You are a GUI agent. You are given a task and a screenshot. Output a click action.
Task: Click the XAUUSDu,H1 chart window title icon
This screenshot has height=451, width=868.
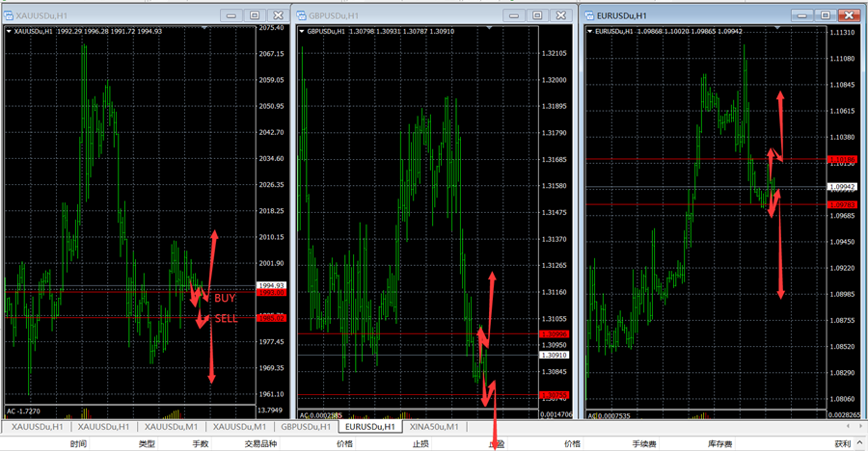pos(10,15)
